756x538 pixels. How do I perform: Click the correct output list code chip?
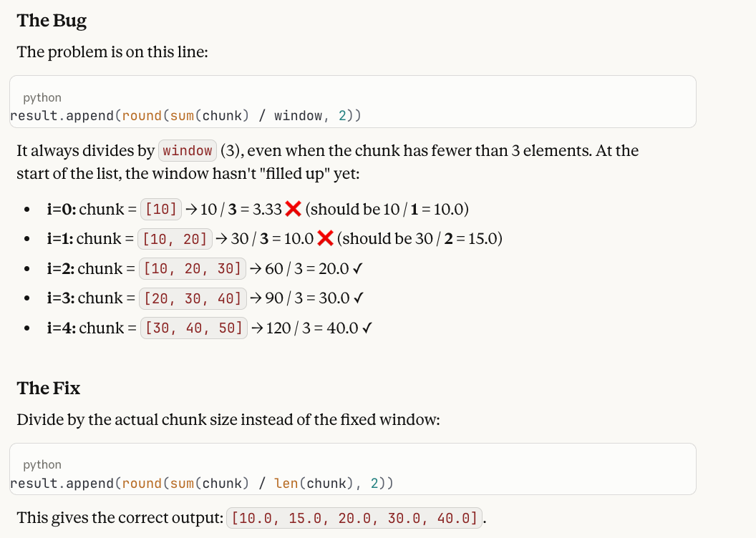point(356,518)
